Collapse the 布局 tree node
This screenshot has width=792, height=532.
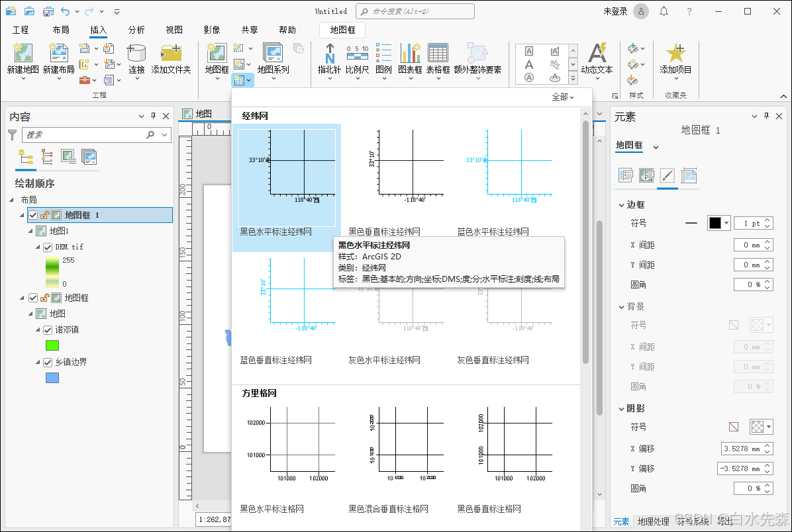(x=12, y=200)
